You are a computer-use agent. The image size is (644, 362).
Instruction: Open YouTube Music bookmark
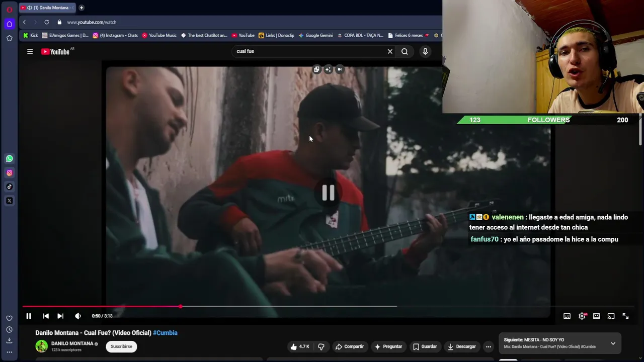[159, 35]
